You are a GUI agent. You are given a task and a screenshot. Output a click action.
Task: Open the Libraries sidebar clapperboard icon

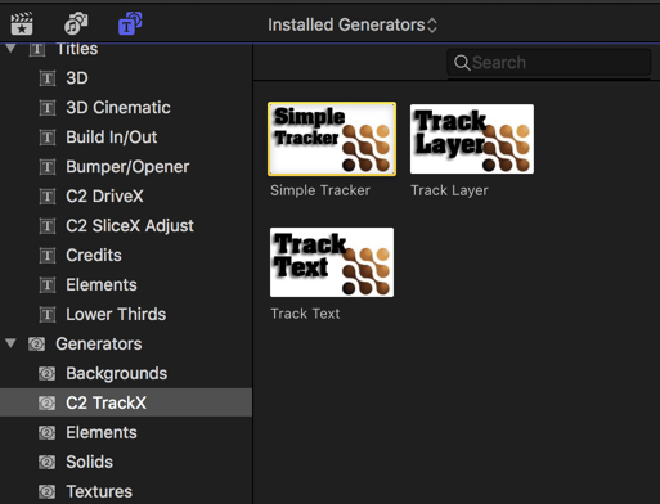[21, 24]
